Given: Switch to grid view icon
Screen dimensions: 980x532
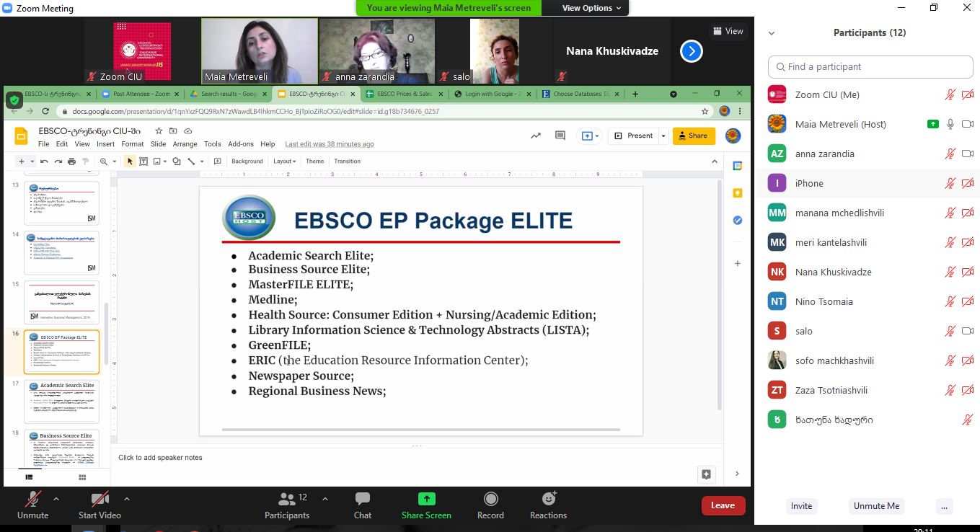Looking at the screenshot, I should [x=82, y=476].
